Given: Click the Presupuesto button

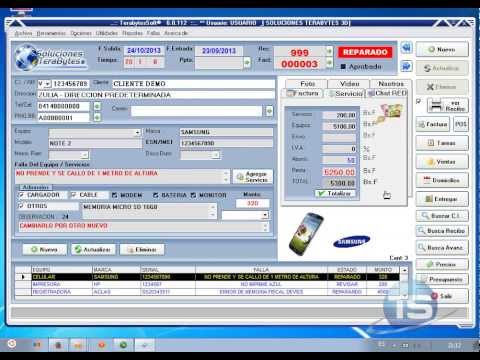Looking at the screenshot, I should 442,279.
